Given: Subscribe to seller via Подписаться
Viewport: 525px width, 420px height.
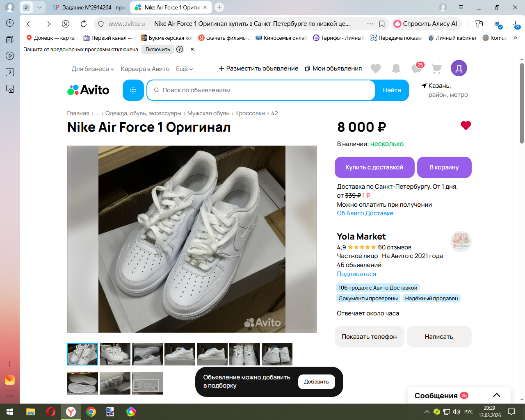Looking at the screenshot, I should click(356, 274).
